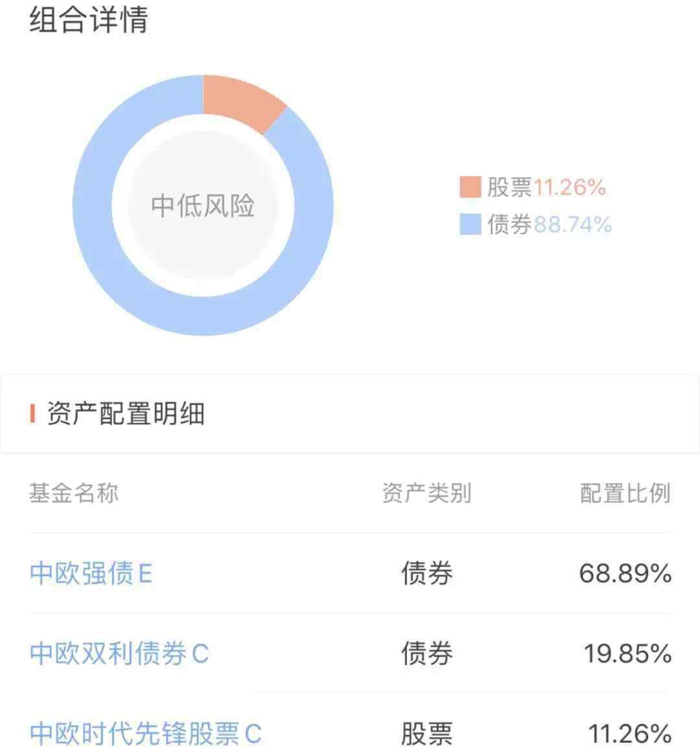Click the blue 债券 legend swatch
This screenshot has width=700, height=750.
pos(470,224)
